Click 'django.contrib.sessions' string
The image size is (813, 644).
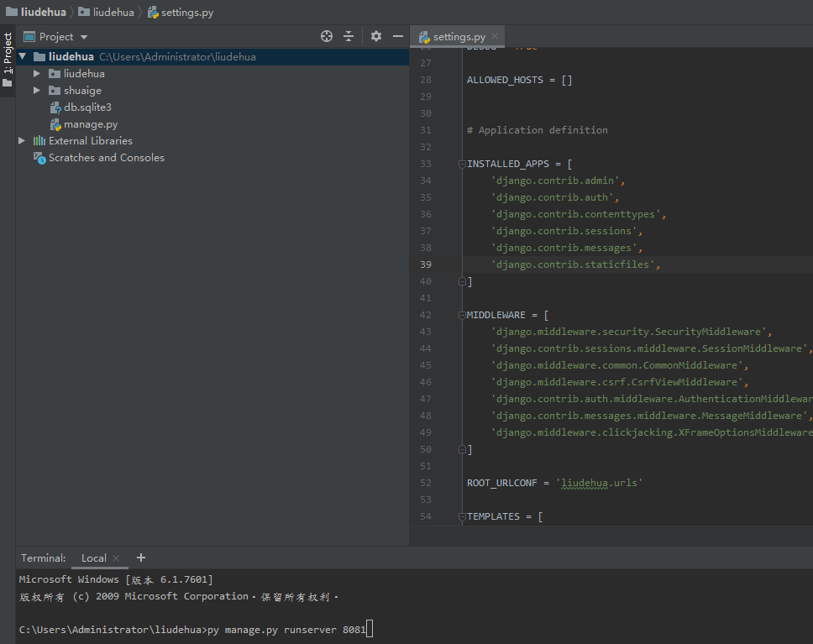tap(564, 231)
